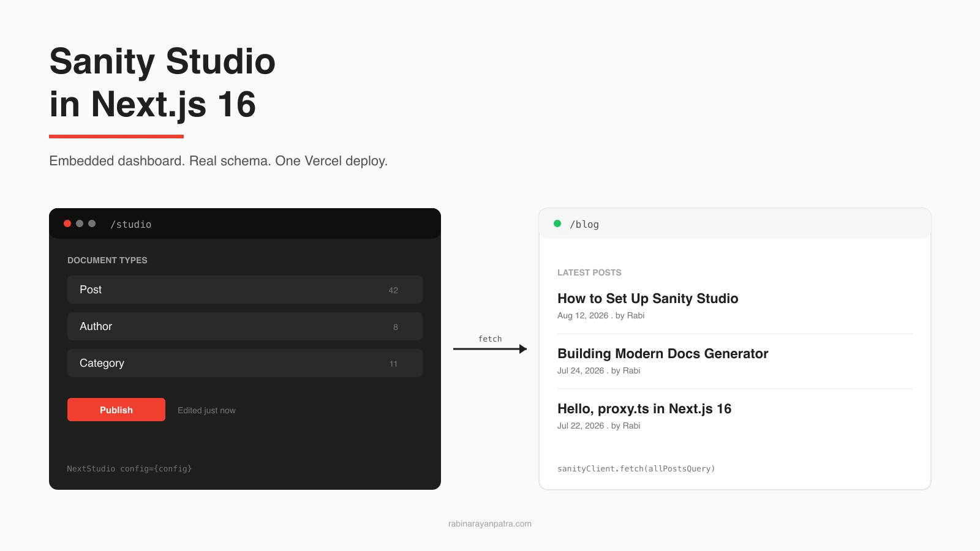
Task: Click the DOCUMENT TYPES heading
Action: point(107,260)
